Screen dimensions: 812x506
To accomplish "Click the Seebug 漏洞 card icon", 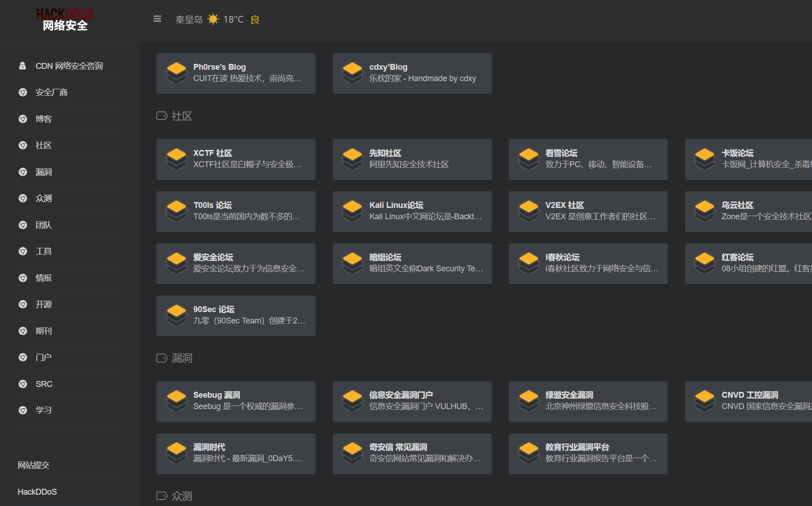I will point(176,402).
